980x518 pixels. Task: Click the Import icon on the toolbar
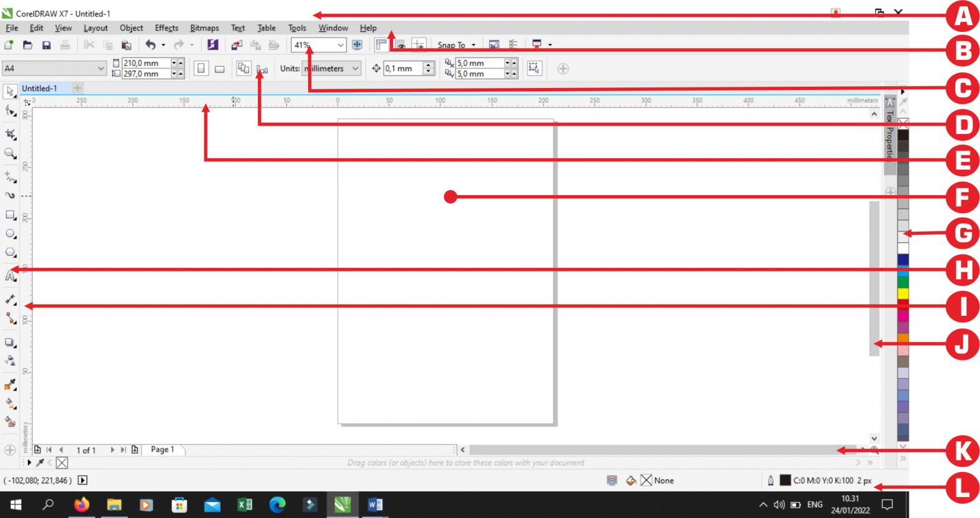(237, 44)
